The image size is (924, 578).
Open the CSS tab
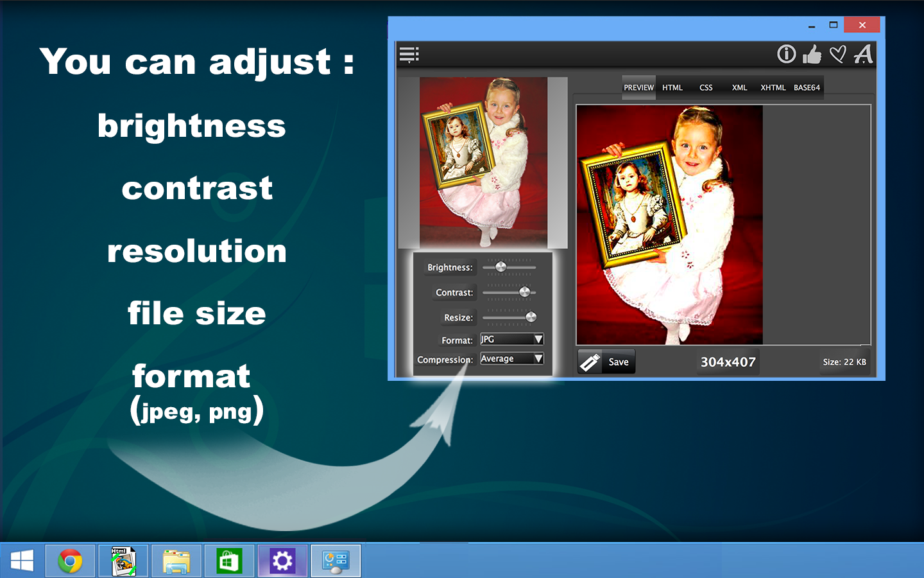(706, 88)
